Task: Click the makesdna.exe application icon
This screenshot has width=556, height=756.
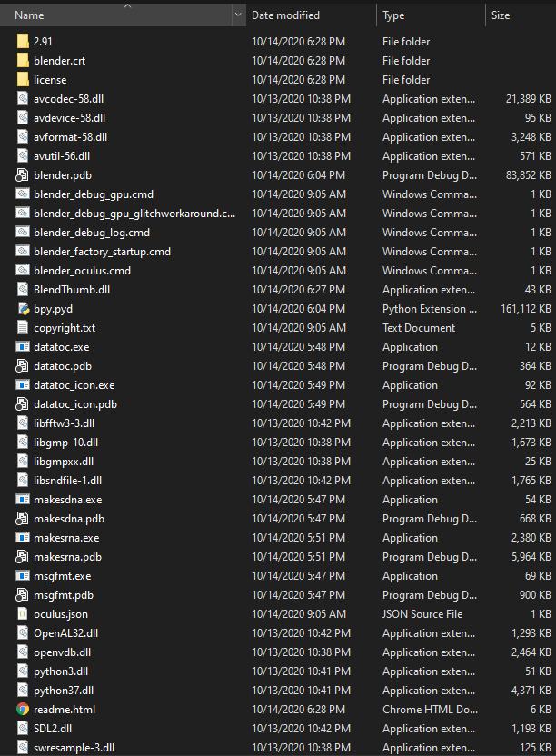Action: pos(23,500)
